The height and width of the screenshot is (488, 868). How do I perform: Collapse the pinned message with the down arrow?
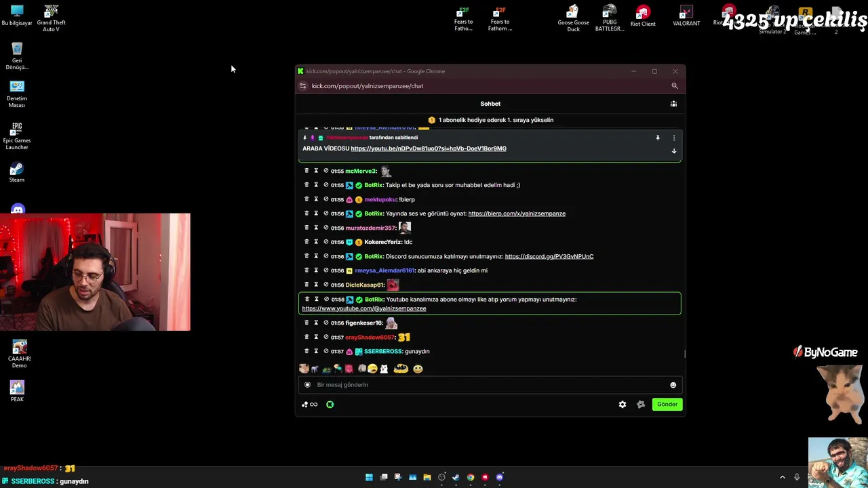tap(674, 151)
